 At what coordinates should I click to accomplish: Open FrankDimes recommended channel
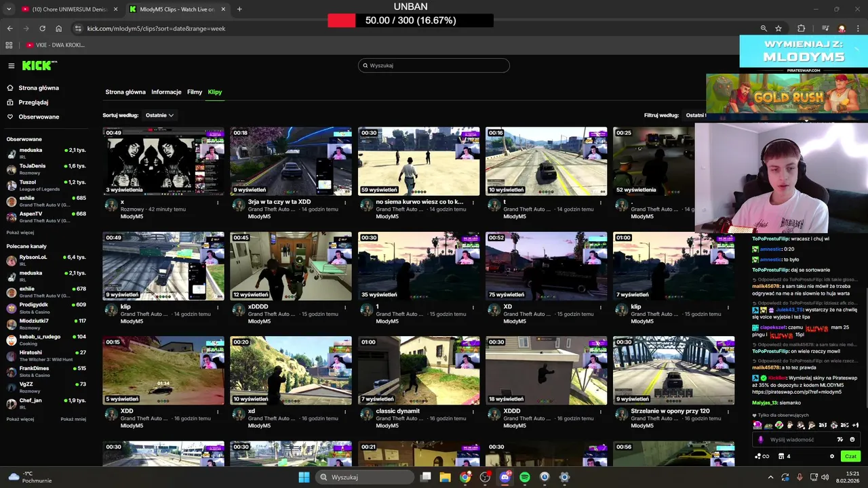(x=46, y=371)
